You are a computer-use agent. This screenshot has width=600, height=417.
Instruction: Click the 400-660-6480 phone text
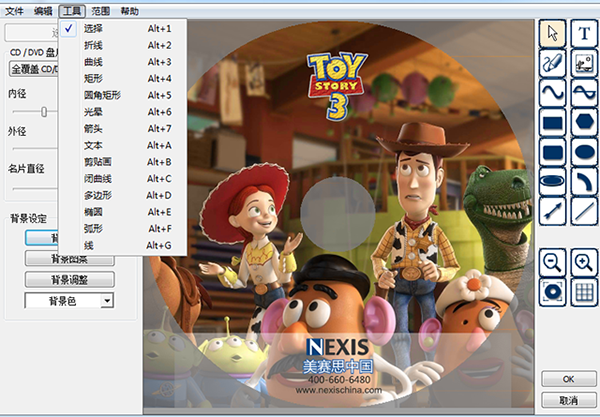pyautogui.click(x=339, y=380)
